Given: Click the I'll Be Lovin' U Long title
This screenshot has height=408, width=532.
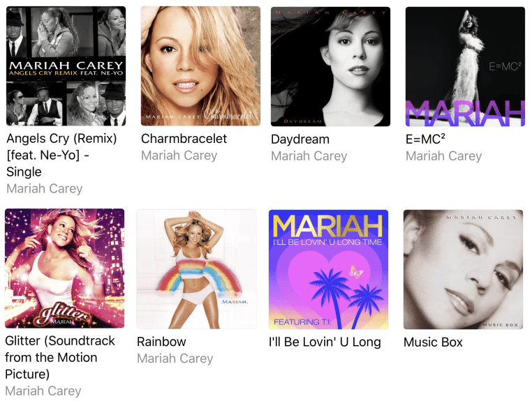Looking at the screenshot, I should [325, 342].
